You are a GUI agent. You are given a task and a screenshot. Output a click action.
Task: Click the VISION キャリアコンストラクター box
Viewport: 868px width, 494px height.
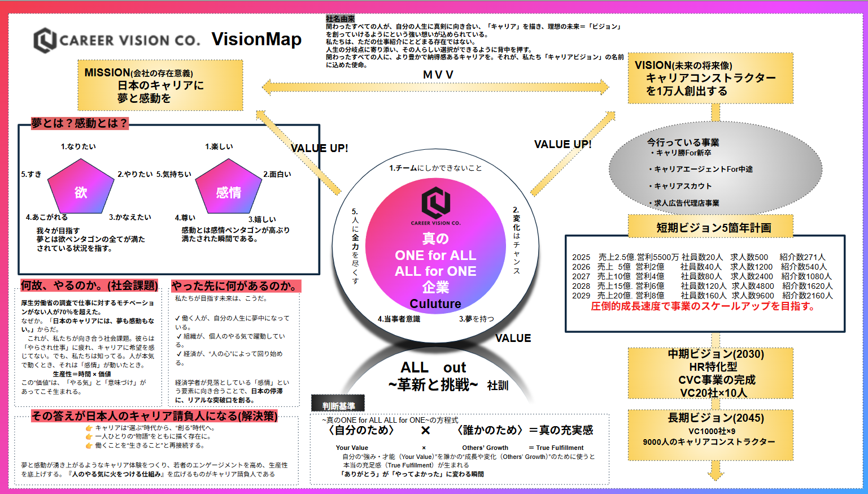pos(710,79)
